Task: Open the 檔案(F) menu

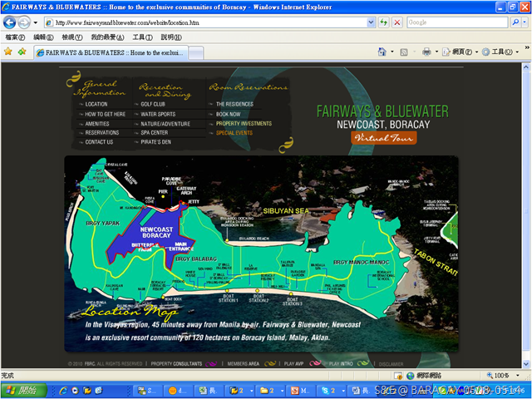Action: click(15, 37)
